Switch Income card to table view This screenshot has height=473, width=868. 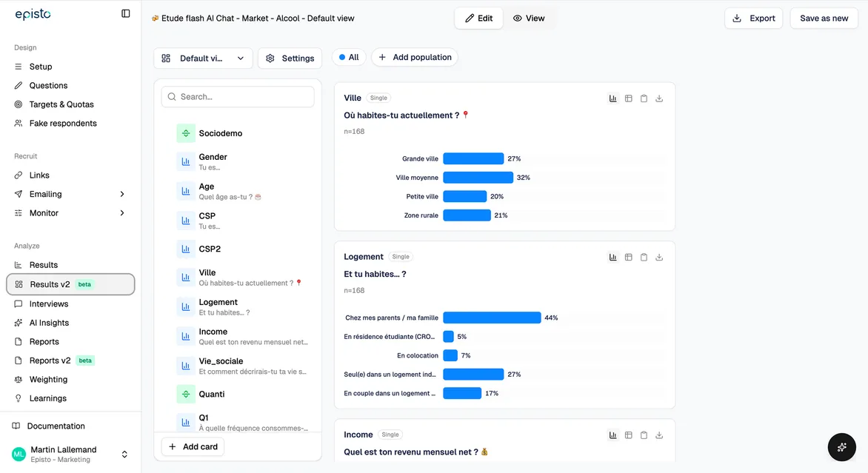click(628, 435)
